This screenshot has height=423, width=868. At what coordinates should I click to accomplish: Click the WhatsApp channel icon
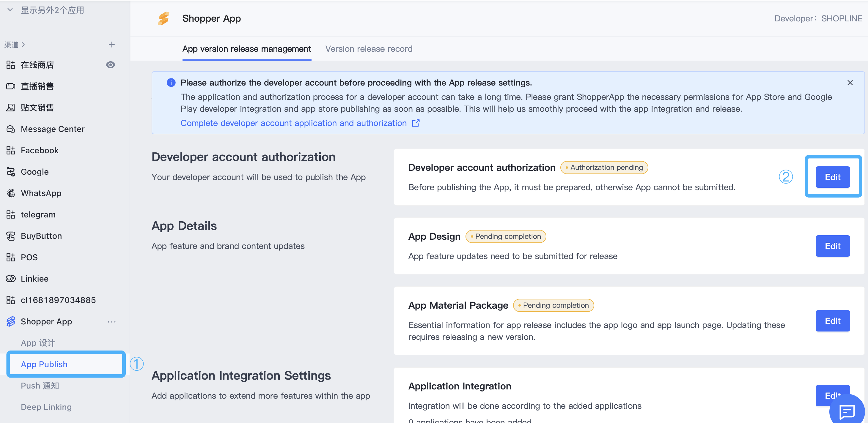10,193
